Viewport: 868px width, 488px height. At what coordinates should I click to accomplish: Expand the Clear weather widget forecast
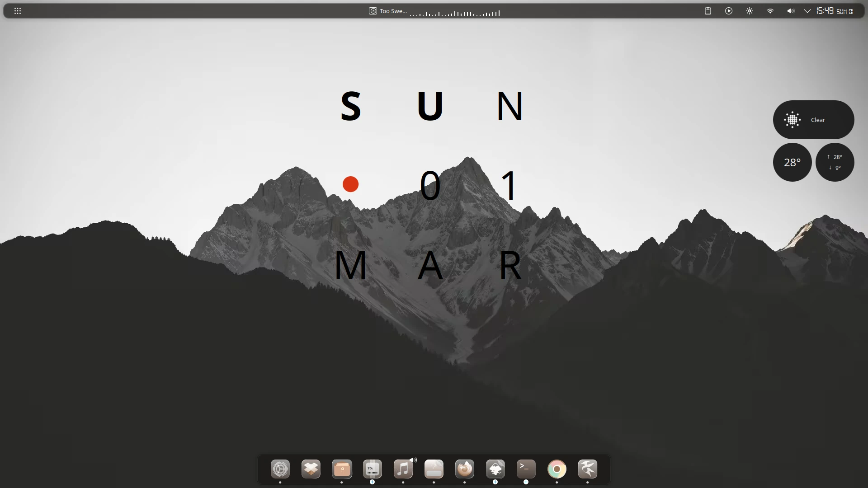813,119
